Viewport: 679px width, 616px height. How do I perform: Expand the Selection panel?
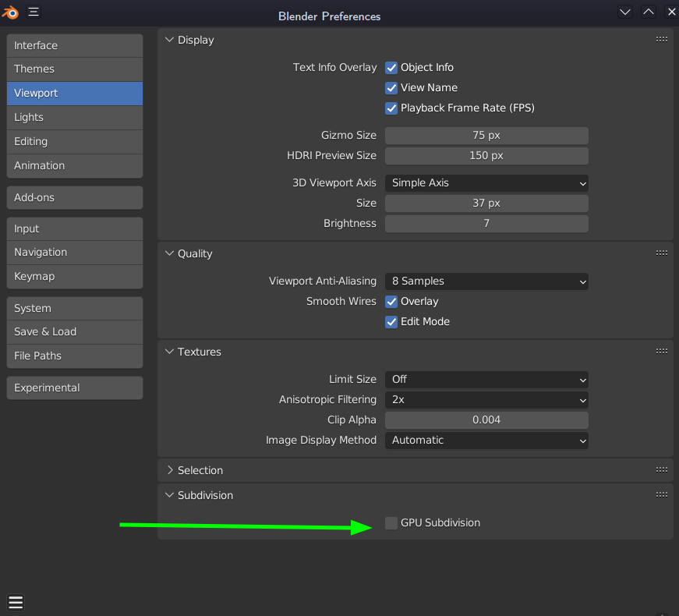169,470
